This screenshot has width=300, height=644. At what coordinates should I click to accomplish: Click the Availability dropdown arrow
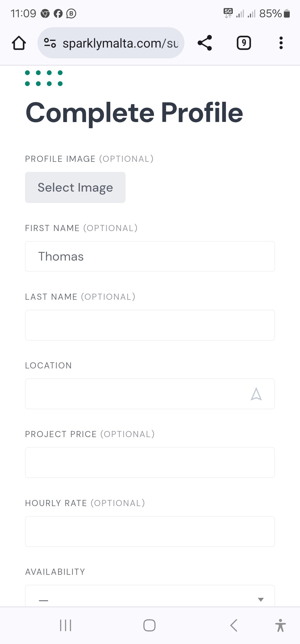261,600
